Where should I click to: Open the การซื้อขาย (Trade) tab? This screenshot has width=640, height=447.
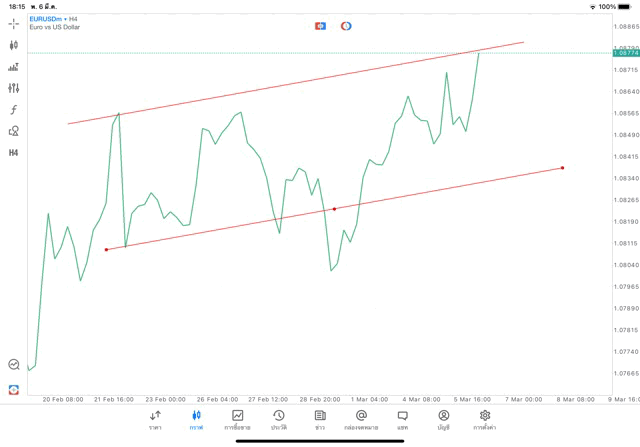237,419
